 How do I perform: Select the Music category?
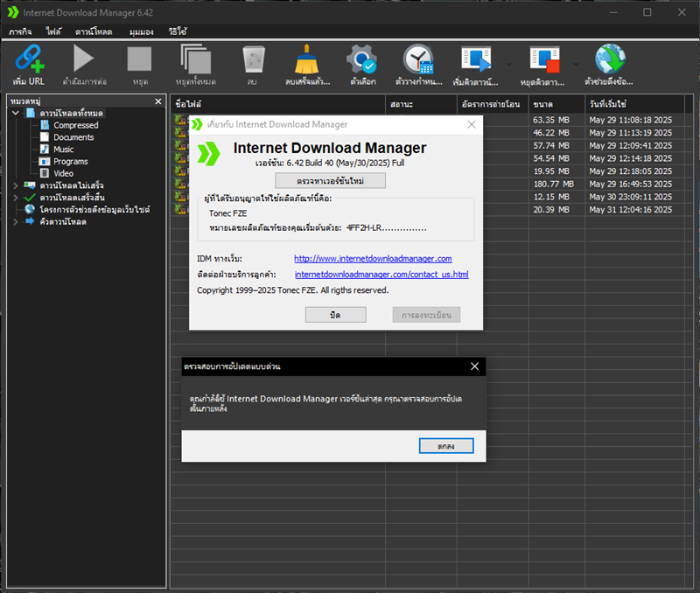(x=63, y=150)
